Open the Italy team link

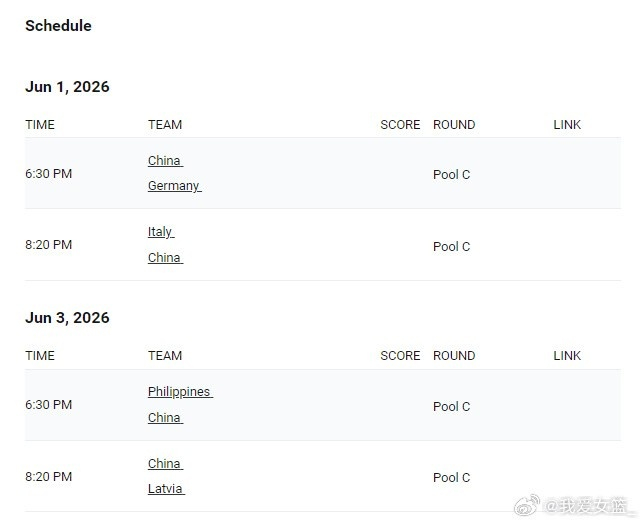(161, 232)
